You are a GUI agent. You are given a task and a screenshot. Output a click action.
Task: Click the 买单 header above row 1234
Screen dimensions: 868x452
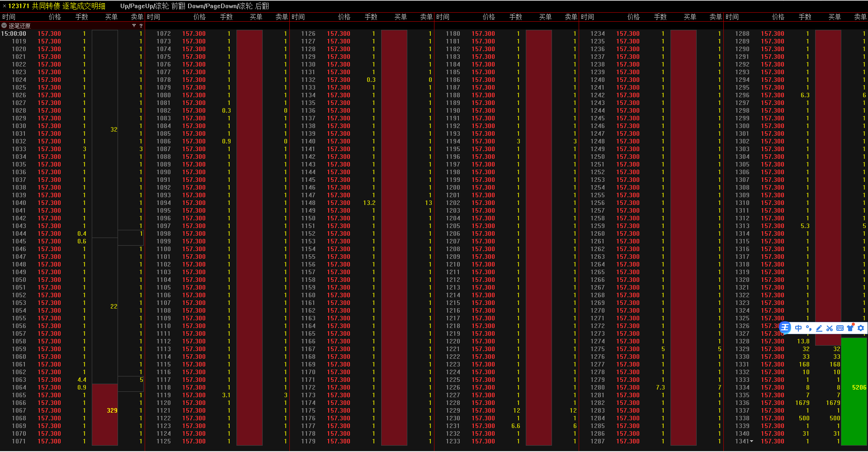(x=690, y=17)
